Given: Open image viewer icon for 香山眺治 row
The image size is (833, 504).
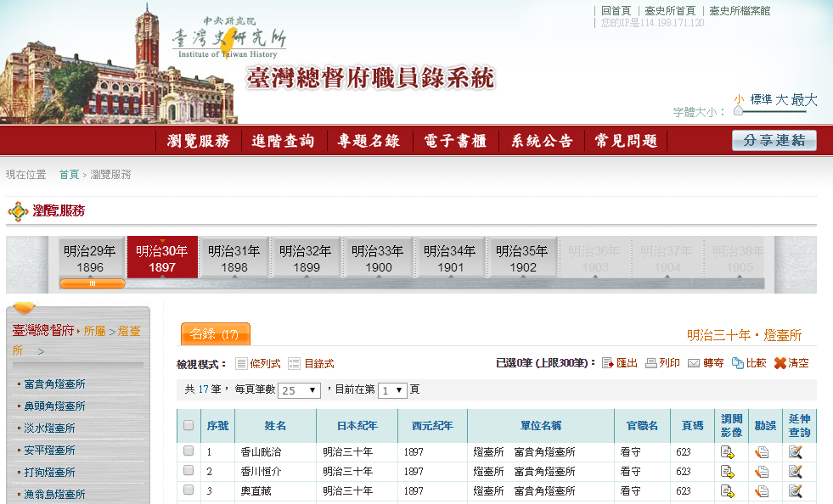Looking at the screenshot, I should coord(727,452).
